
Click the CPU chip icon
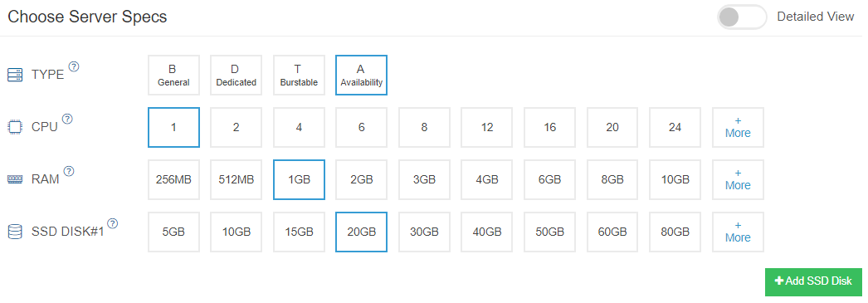(15, 127)
